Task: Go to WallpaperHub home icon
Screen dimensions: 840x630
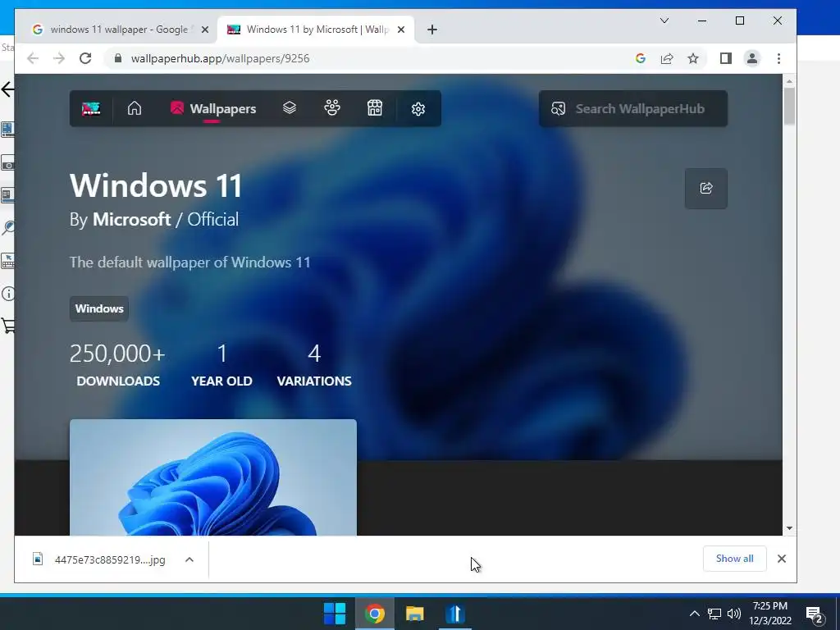Action: click(135, 109)
